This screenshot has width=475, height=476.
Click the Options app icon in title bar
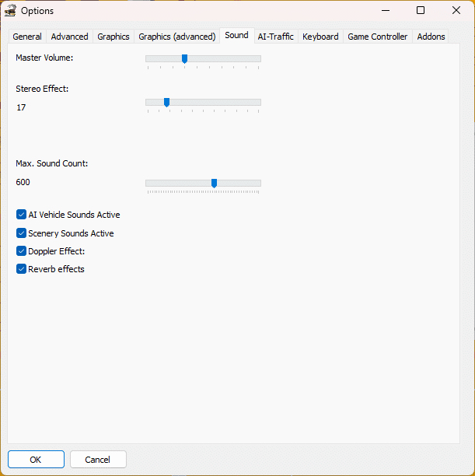[x=11, y=11]
